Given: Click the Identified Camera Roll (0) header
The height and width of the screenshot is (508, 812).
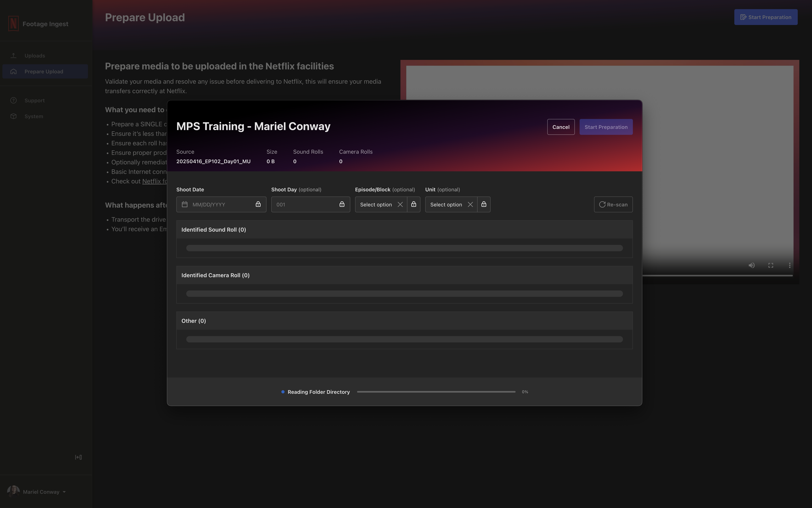Looking at the screenshot, I should click(x=404, y=275).
